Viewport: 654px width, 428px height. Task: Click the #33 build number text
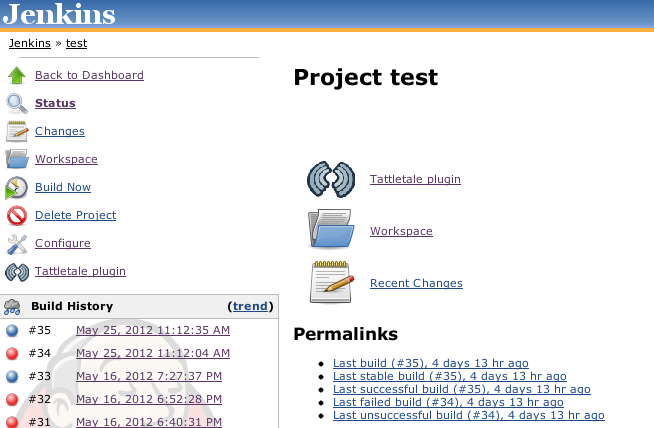40,376
